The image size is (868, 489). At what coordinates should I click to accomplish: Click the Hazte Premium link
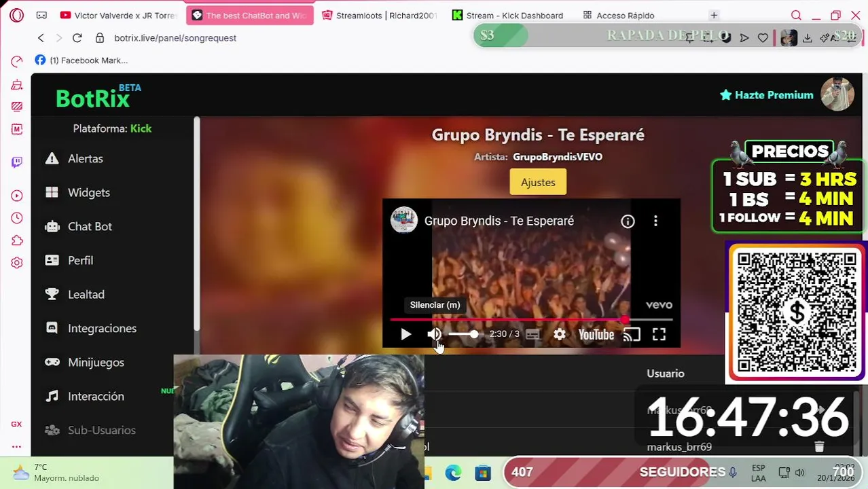click(x=767, y=95)
